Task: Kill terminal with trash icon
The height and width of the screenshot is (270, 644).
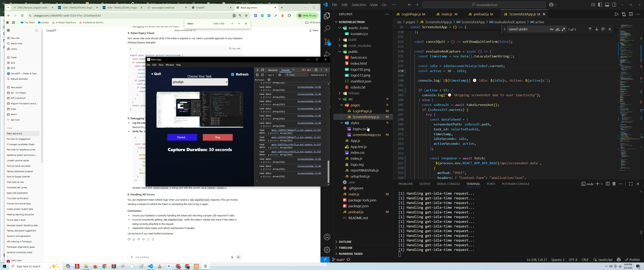Action: pyautogui.click(x=614, y=184)
